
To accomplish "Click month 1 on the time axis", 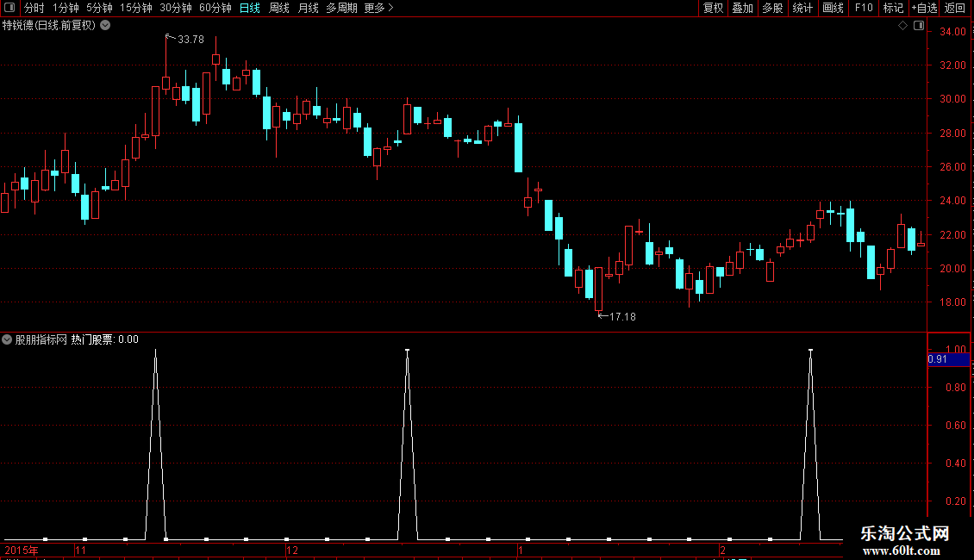I will [x=521, y=550].
